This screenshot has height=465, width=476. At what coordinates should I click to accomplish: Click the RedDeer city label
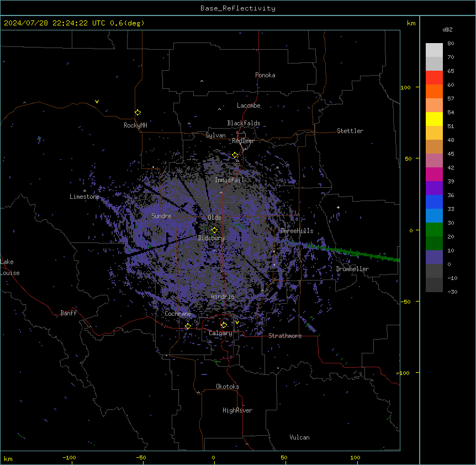coord(243,141)
